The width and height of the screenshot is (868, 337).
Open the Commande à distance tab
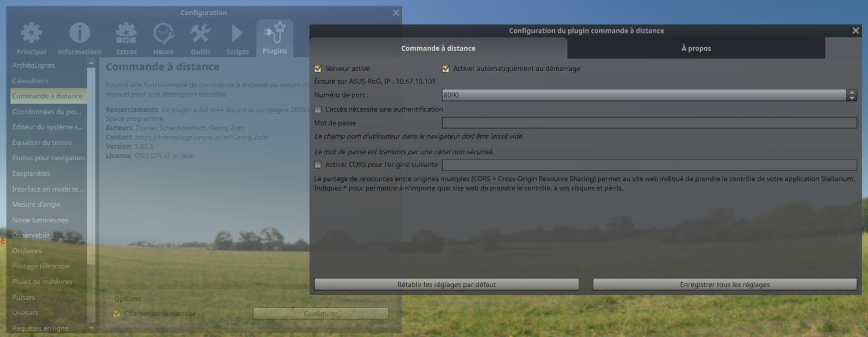click(x=438, y=48)
